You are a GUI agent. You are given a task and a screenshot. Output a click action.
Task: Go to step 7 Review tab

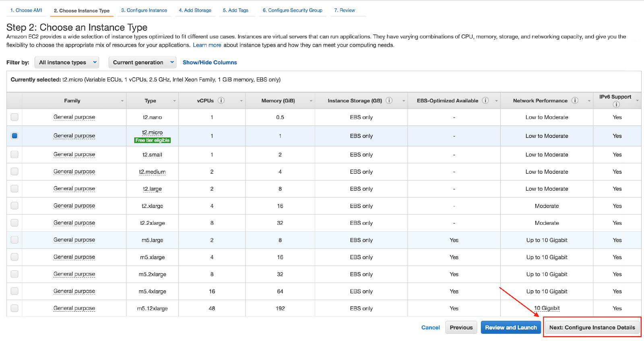(345, 10)
